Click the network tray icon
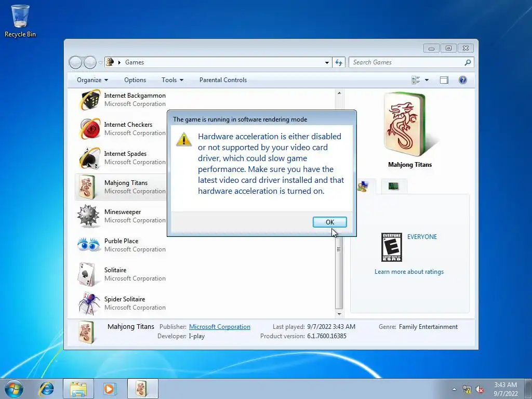532x399 pixels. tap(467, 390)
